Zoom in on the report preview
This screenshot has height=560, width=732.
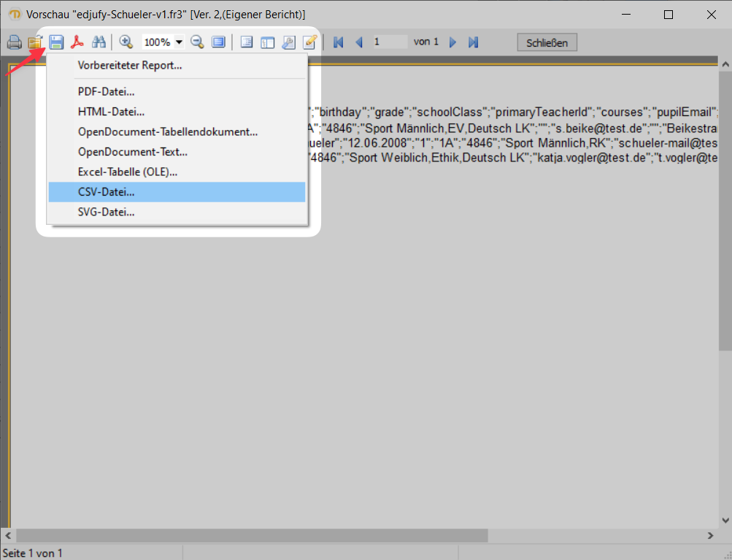coord(125,42)
